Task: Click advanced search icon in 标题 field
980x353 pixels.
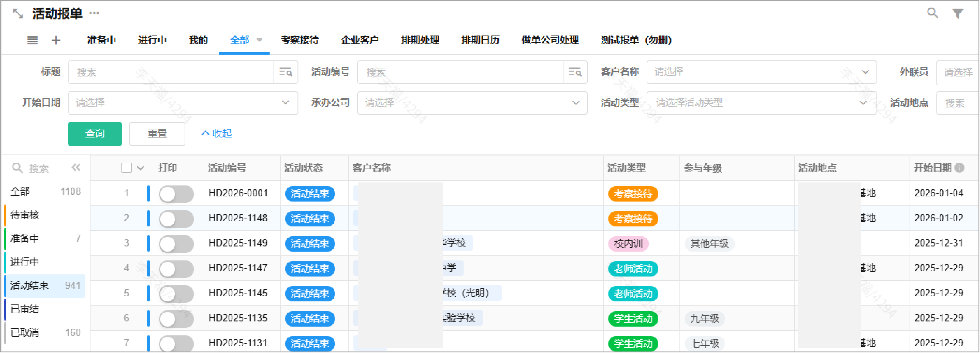Action: click(285, 72)
